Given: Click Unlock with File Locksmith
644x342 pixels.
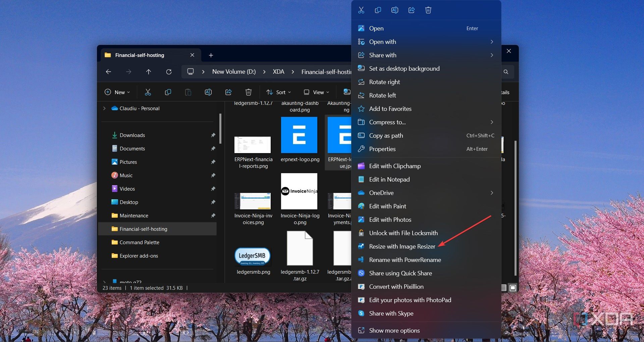Looking at the screenshot, I should (x=426, y=233).
